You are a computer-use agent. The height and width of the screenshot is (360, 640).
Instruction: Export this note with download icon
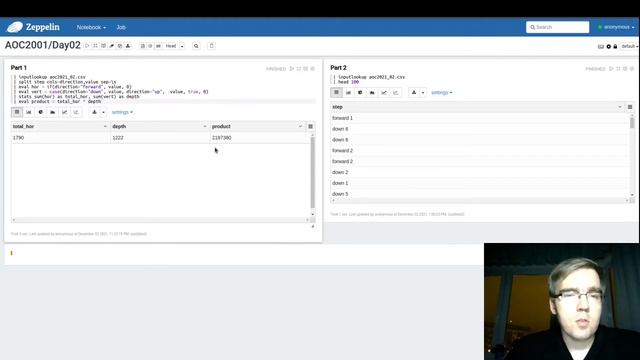point(128,46)
